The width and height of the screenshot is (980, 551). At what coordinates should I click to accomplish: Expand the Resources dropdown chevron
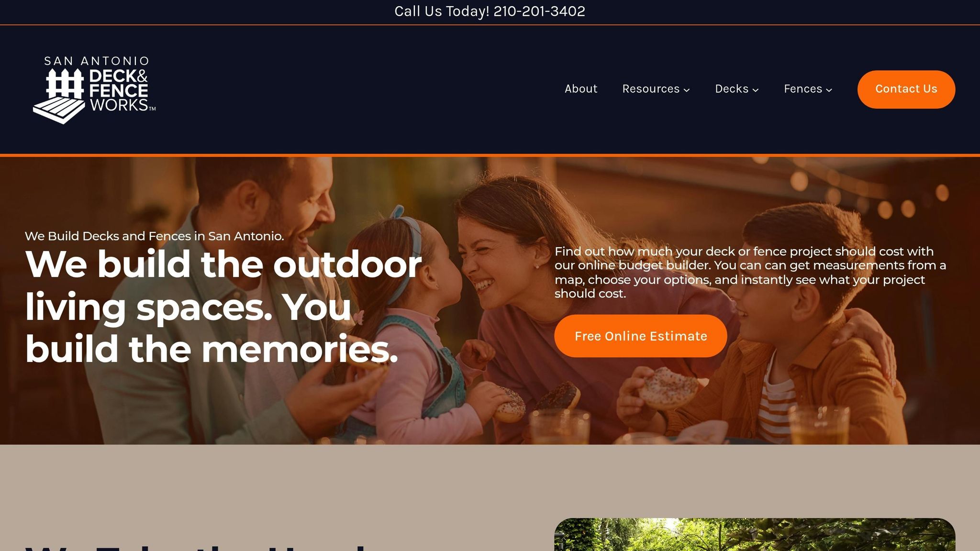click(x=687, y=90)
